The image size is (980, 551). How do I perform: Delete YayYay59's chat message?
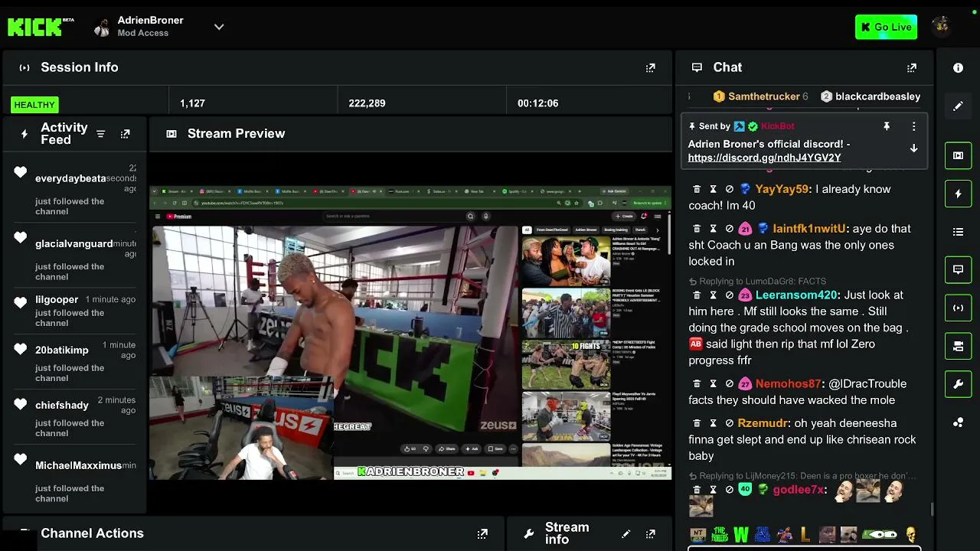[x=697, y=189]
